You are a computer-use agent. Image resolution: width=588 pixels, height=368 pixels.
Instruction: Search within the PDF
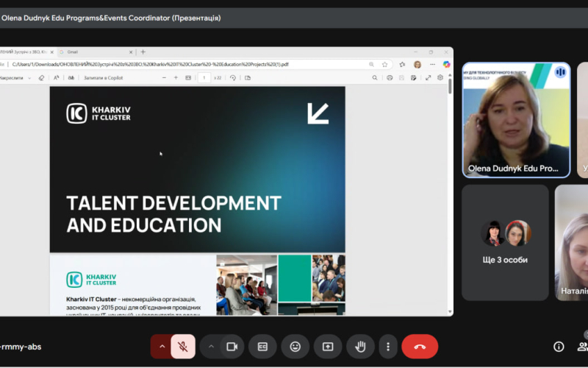[x=375, y=78]
